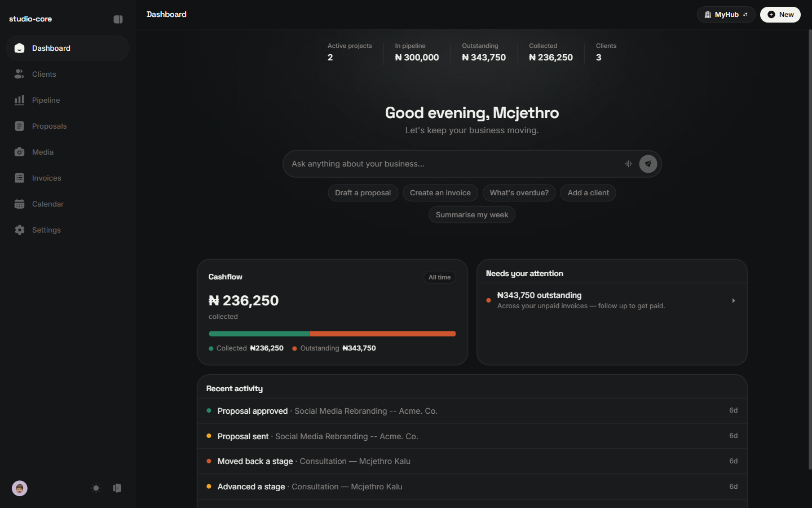
Task: Send the query with the paper plane button
Action: coord(648,164)
